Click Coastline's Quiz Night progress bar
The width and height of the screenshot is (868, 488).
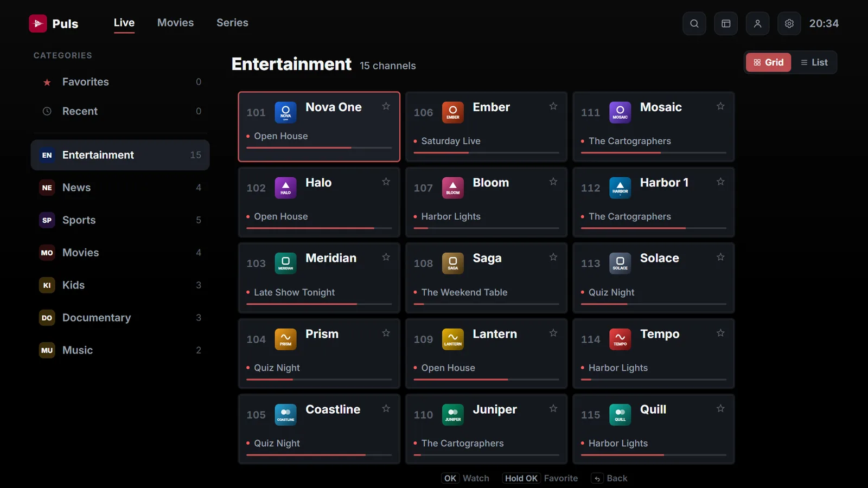pyautogui.click(x=319, y=455)
